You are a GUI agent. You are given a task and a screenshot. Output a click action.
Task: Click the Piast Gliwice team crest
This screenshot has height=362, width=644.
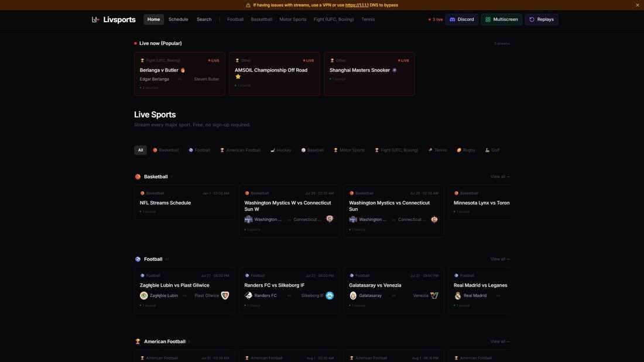click(225, 295)
